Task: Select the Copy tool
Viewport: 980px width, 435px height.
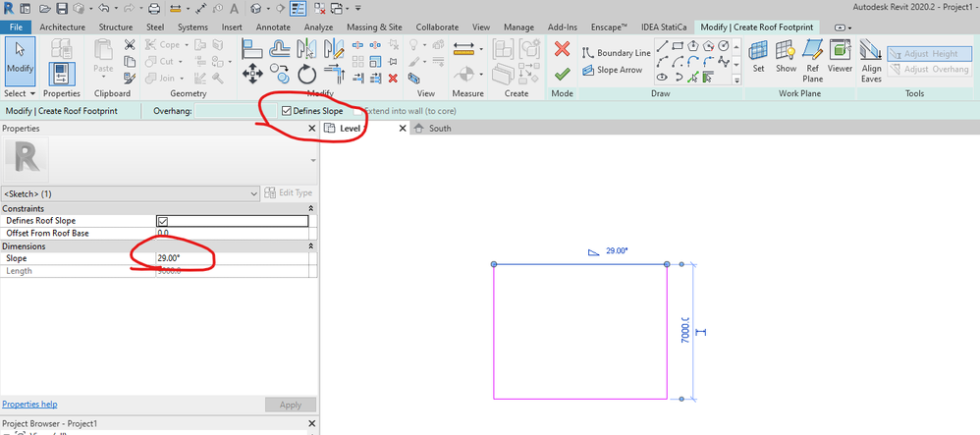Action: pos(281,73)
